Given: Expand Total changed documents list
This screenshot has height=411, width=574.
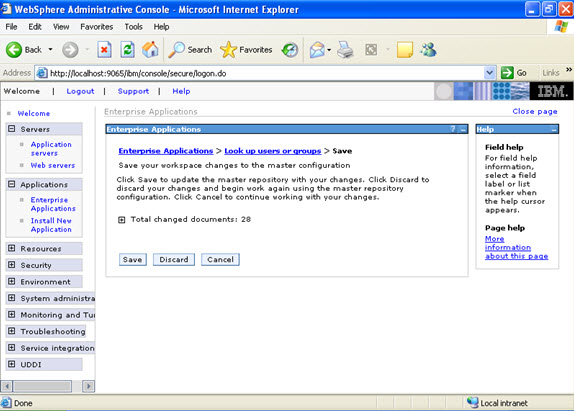Looking at the screenshot, I should coord(122,220).
